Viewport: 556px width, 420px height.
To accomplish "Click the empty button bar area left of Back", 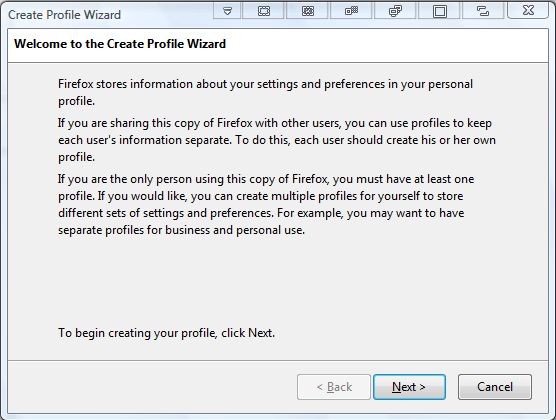I will point(152,387).
